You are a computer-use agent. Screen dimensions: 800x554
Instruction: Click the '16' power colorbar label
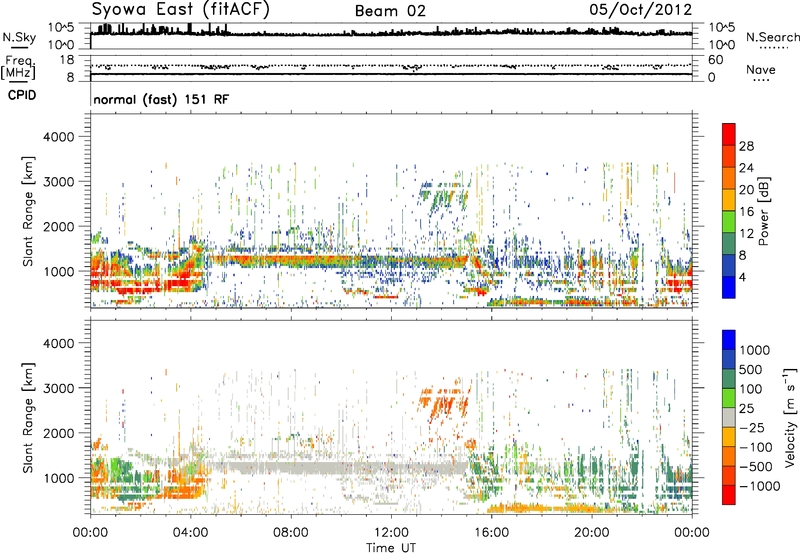746,212
